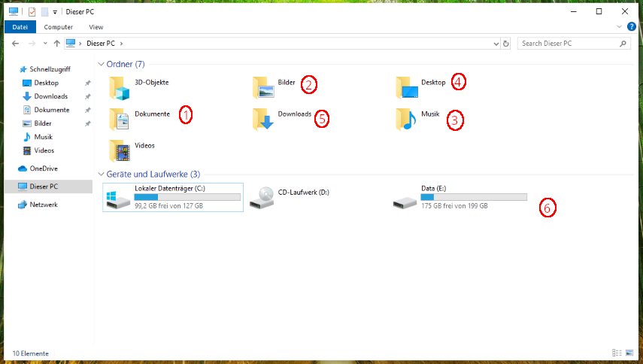Open the recent locations dropdown arrow
The image size is (643, 364).
45,44
